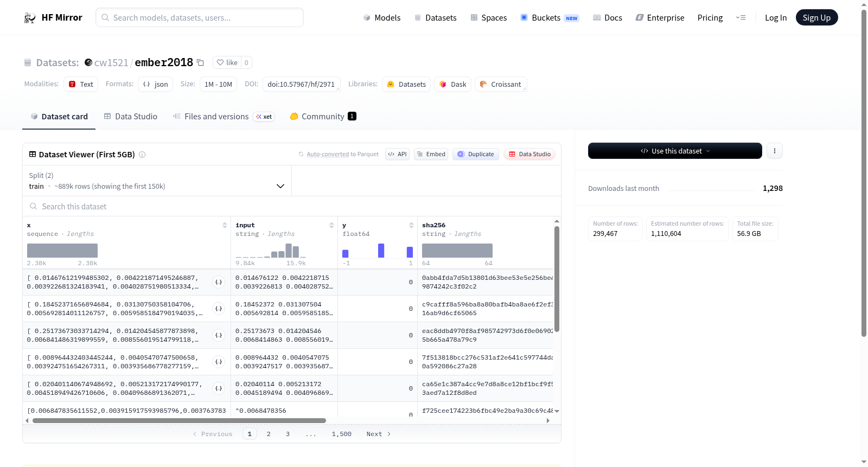Open the DOI citation tag
868x467 pixels.
pos(302,84)
